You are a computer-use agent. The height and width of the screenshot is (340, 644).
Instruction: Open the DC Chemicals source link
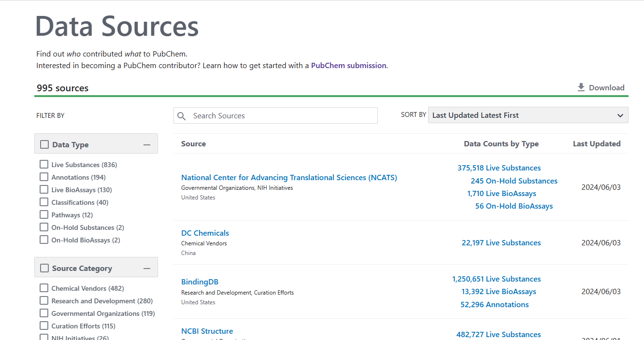click(205, 233)
